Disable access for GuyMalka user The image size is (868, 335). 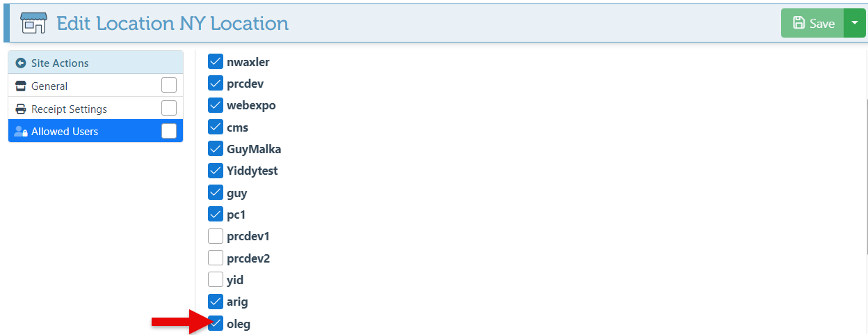216,149
